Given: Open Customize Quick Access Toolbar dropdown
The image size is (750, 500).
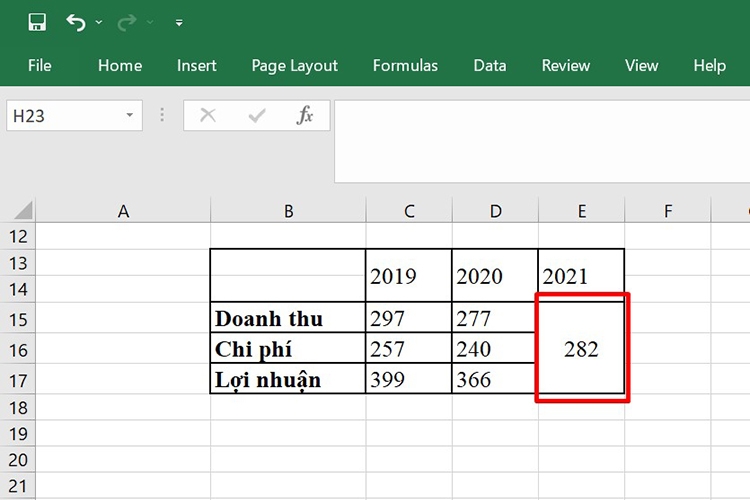Looking at the screenshot, I should (179, 22).
